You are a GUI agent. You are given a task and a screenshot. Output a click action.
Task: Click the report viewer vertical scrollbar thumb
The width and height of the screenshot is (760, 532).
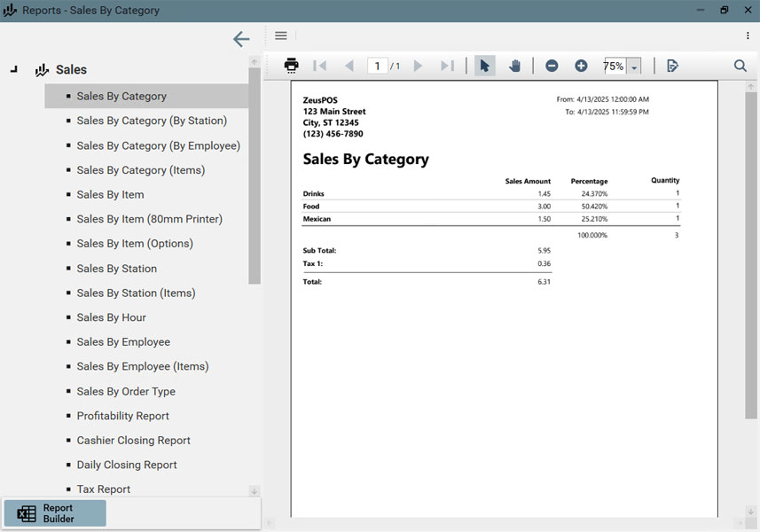[751, 255]
